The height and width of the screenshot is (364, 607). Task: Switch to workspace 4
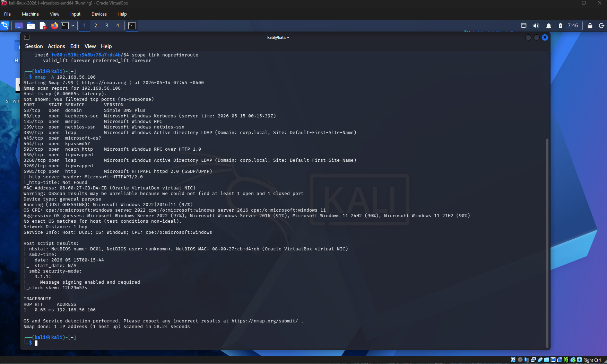tap(118, 26)
